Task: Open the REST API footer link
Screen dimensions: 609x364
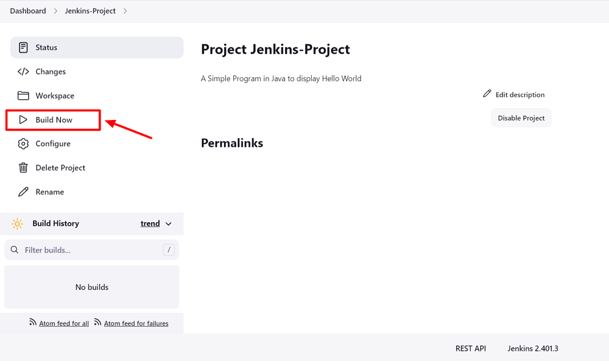Action: pyautogui.click(x=471, y=349)
